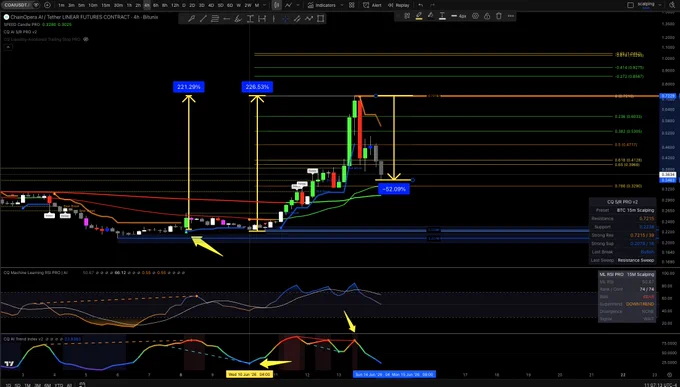Click the SPEED Candle PRO indicator label

(x=21, y=25)
